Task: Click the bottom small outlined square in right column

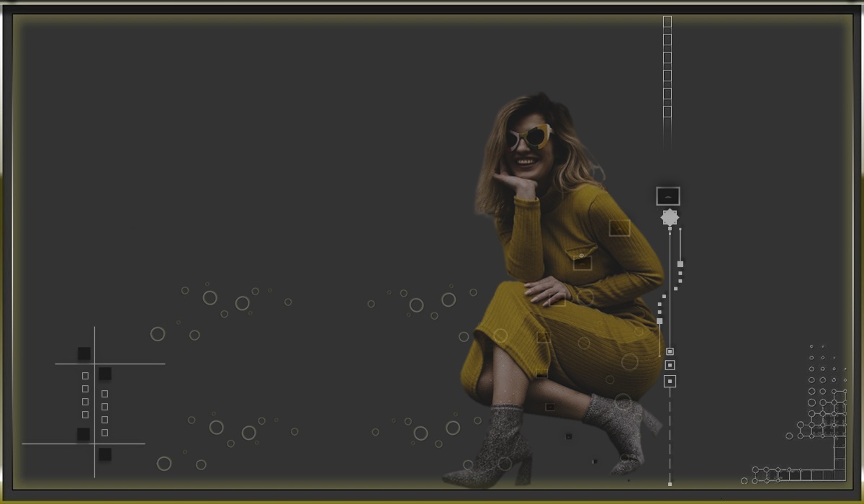Action: point(105,433)
